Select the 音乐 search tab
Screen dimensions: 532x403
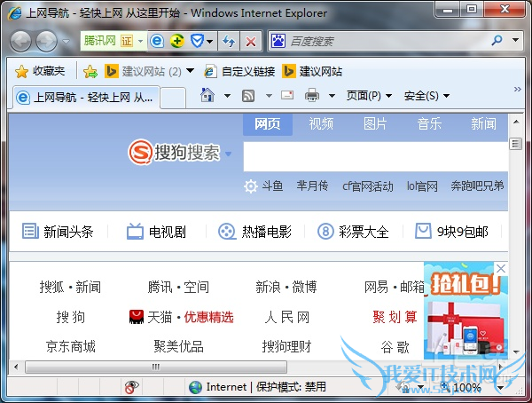(x=429, y=124)
